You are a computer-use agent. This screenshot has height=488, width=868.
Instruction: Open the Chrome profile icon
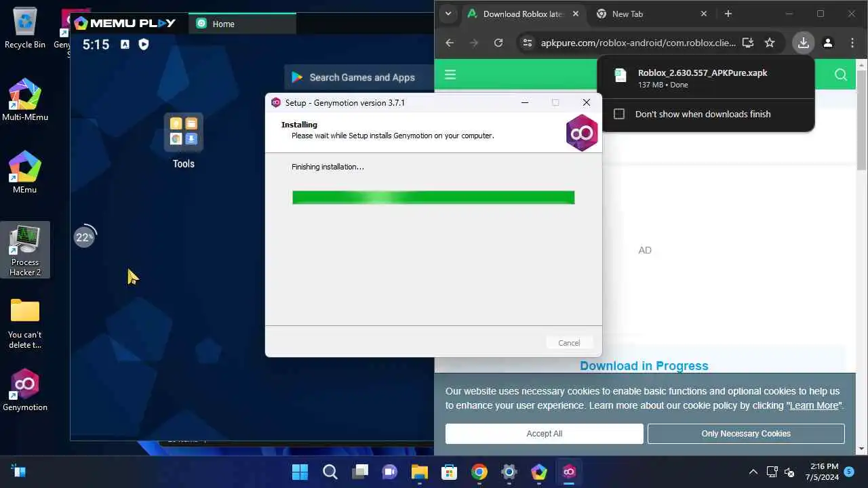828,43
